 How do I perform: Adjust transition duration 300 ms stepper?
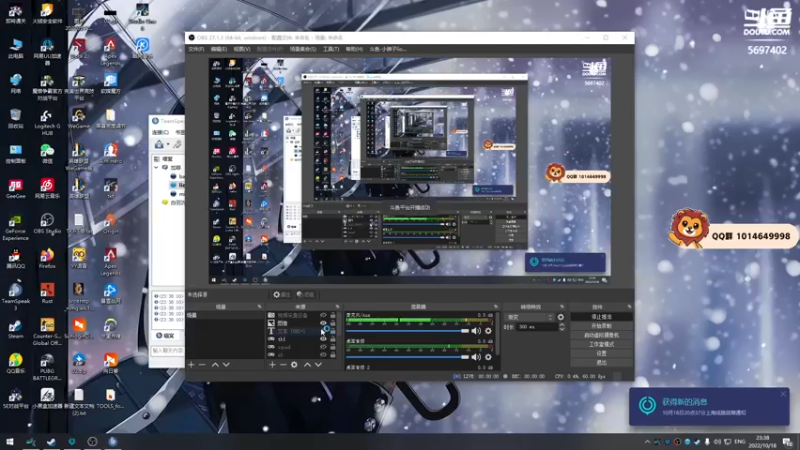tap(562, 327)
